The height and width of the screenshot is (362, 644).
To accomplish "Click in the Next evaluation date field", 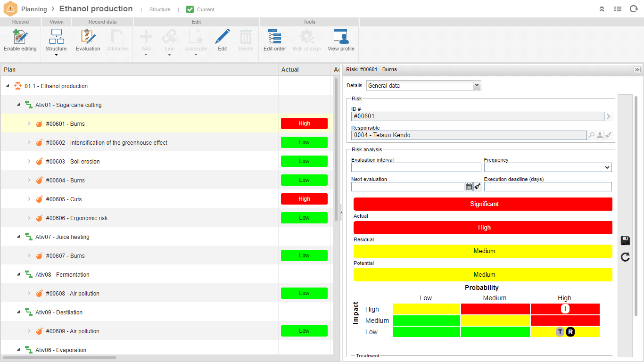I will point(408,187).
